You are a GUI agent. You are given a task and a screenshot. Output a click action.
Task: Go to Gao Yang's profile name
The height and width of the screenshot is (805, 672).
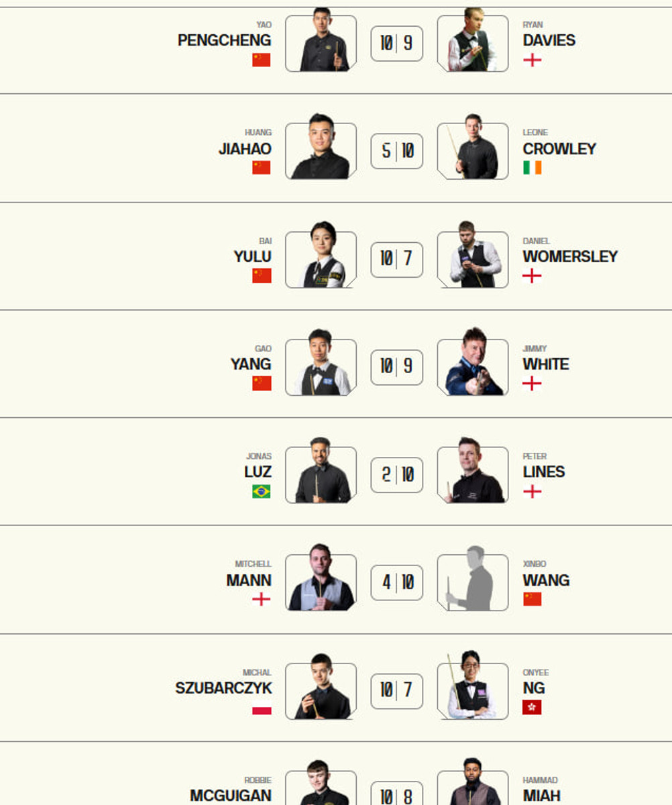251,364
